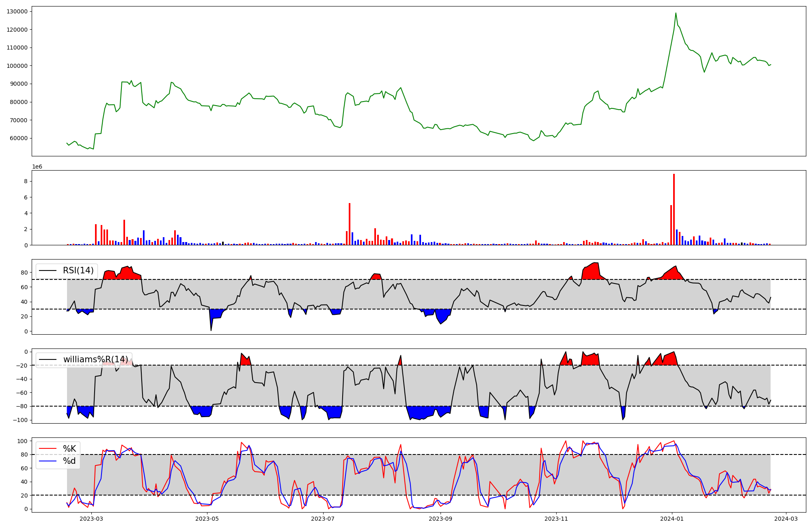The image size is (812, 528).
Task: Click the RSI lowest dip near zero
Action: tap(211, 329)
